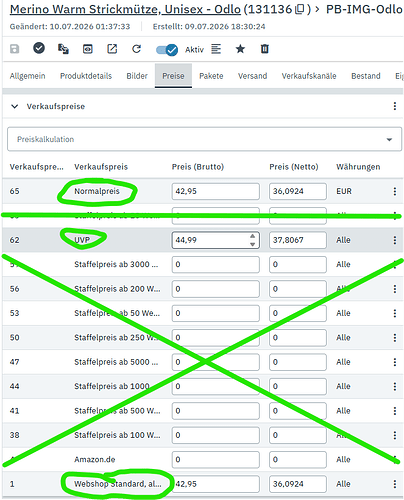Click the text lines icon beside Aktiv
This screenshot has height=500, width=404.
pyautogui.click(x=216, y=49)
